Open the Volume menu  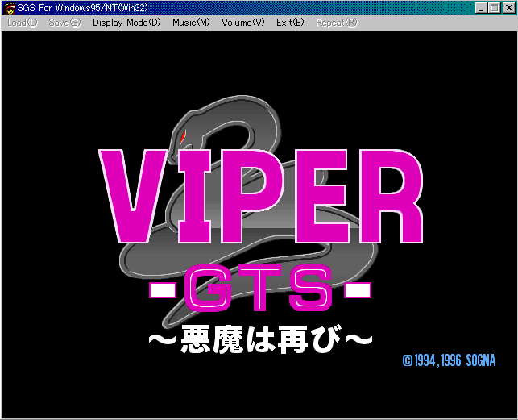tap(242, 23)
